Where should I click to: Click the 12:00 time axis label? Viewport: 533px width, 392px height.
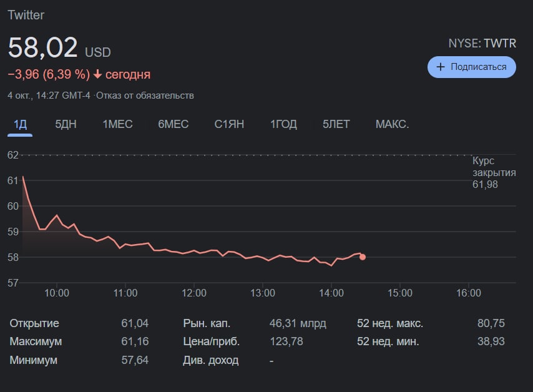pos(193,293)
